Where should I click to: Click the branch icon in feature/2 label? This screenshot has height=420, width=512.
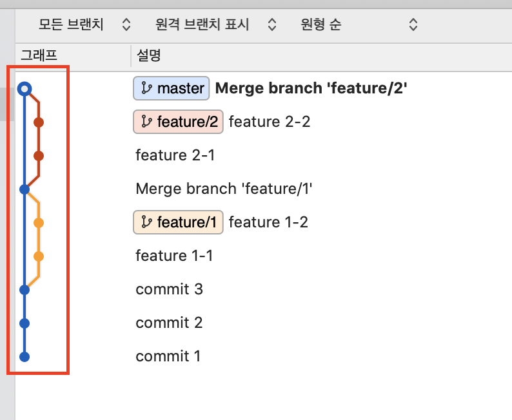coord(146,122)
